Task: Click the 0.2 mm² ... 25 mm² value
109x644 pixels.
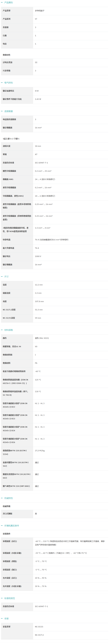Action: coord(43,171)
